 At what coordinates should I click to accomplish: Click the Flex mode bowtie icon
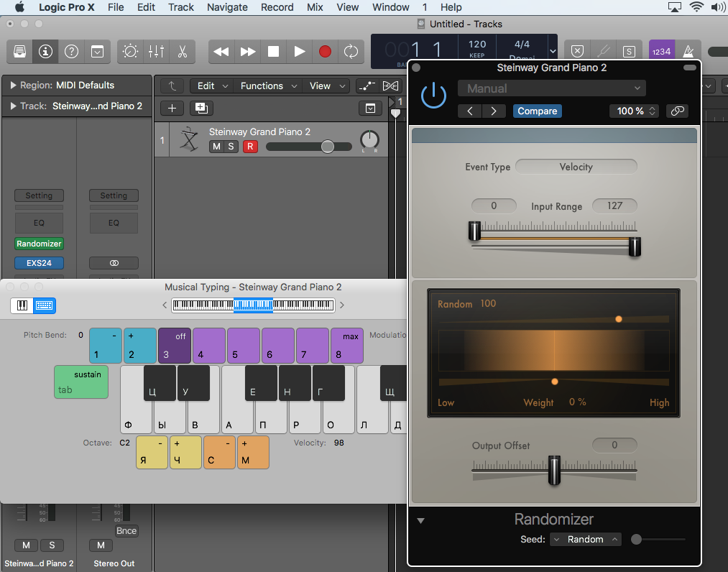390,86
